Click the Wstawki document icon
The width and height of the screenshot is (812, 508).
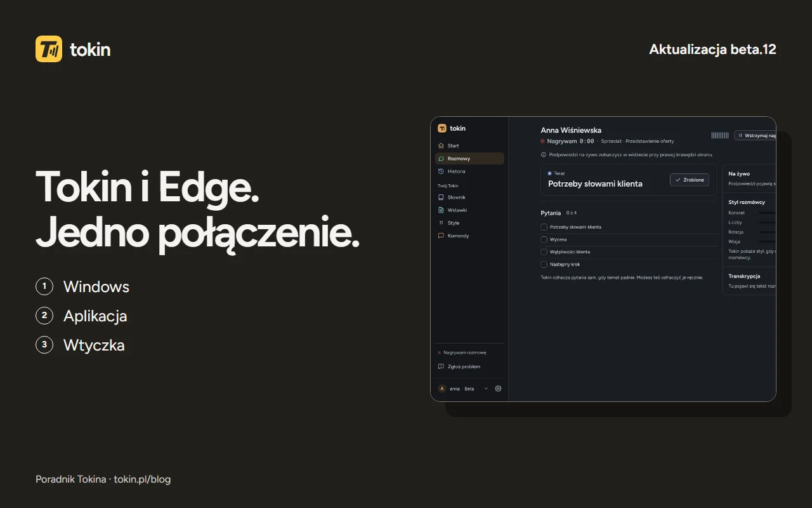441,210
